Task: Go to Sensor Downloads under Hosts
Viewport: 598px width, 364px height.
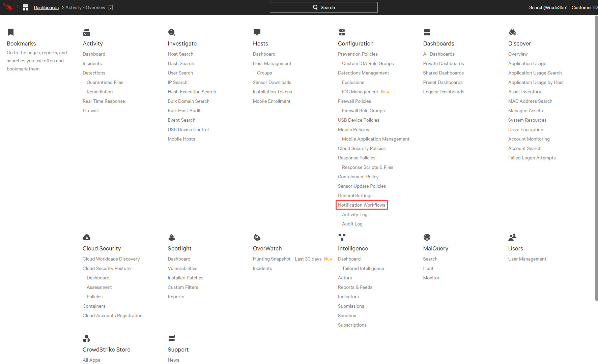Action: 272,82
